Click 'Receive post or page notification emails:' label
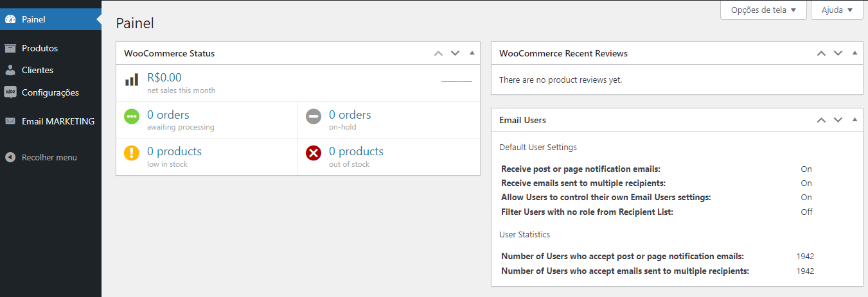Viewport: 868px width, 297px height. pyautogui.click(x=581, y=169)
